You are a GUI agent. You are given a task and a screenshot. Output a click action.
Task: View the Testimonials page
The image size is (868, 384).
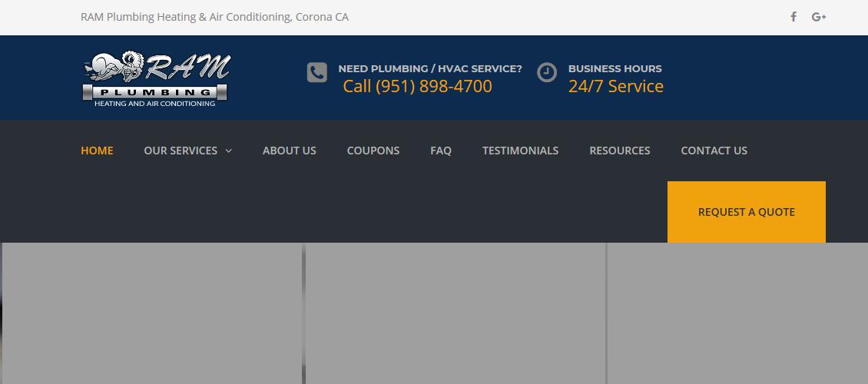pyautogui.click(x=520, y=151)
